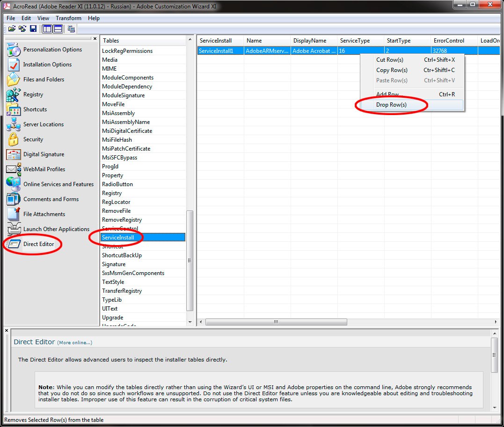Open the View menu

(x=43, y=18)
